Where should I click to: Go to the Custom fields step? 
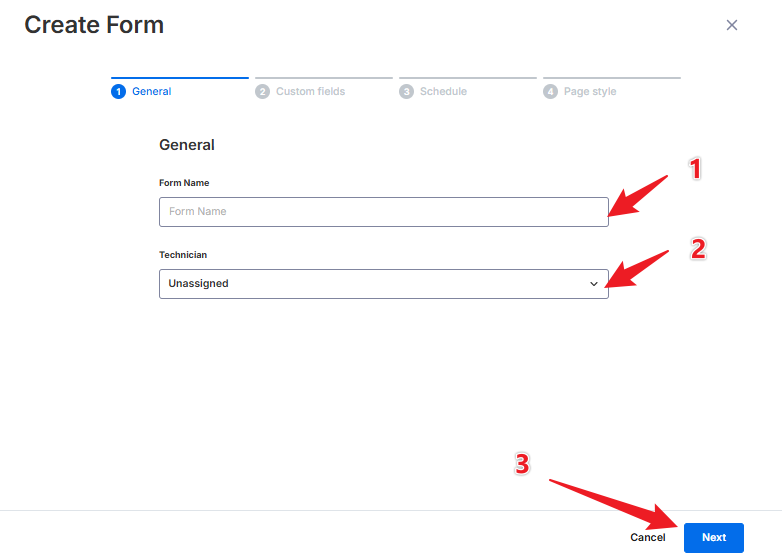click(311, 92)
